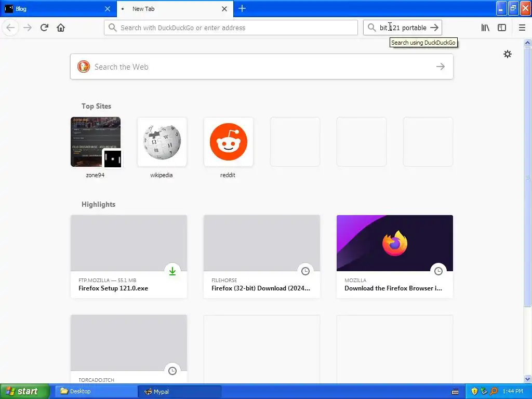The image size is (532, 399).
Task: Click the magnifier tray icon
Action: [494, 391]
